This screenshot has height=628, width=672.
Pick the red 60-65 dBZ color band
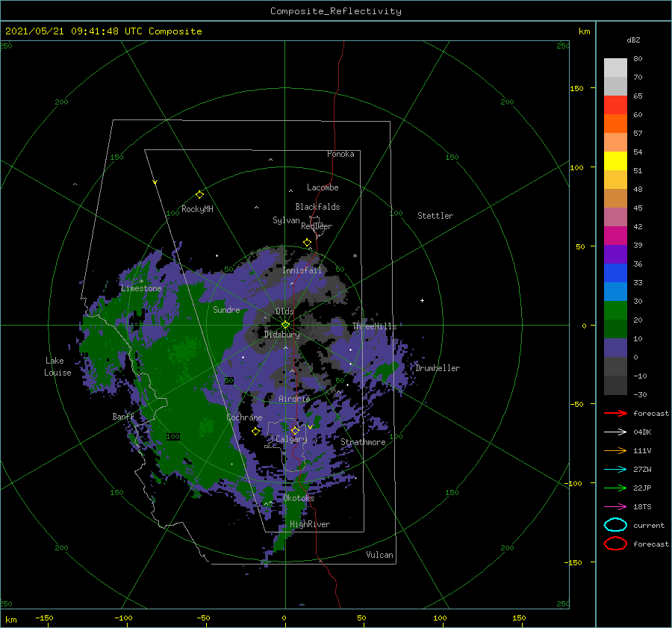(615, 105)
